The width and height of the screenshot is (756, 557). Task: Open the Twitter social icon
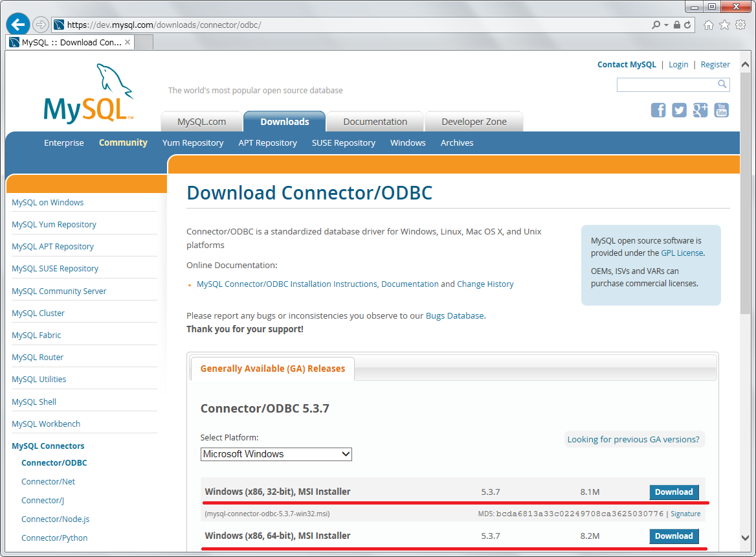(679, 110)
